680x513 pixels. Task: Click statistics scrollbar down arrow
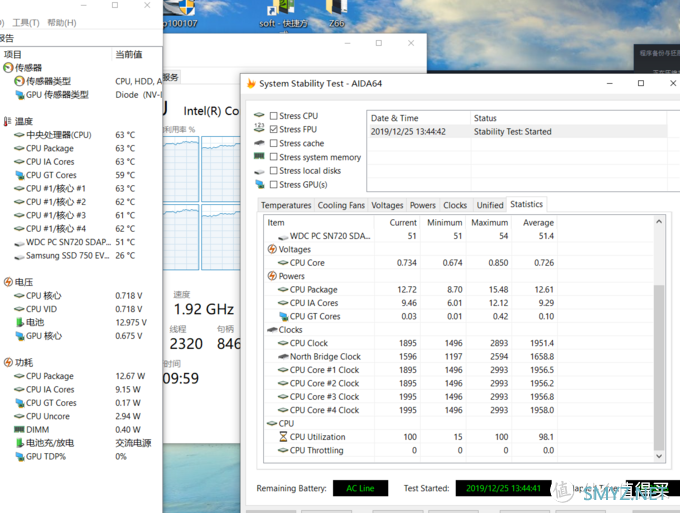tap(659, 456)
